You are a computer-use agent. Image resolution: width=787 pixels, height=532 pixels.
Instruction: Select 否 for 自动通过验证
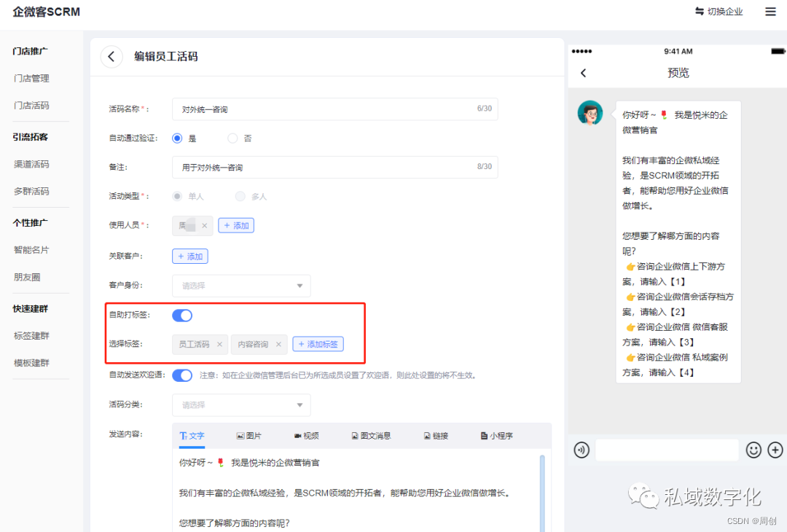tap(232, 138)
